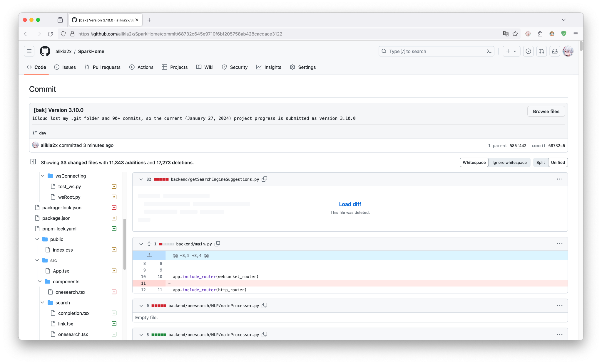
Task: Open the global navigation hamburger menu
Action: point(29,51)
